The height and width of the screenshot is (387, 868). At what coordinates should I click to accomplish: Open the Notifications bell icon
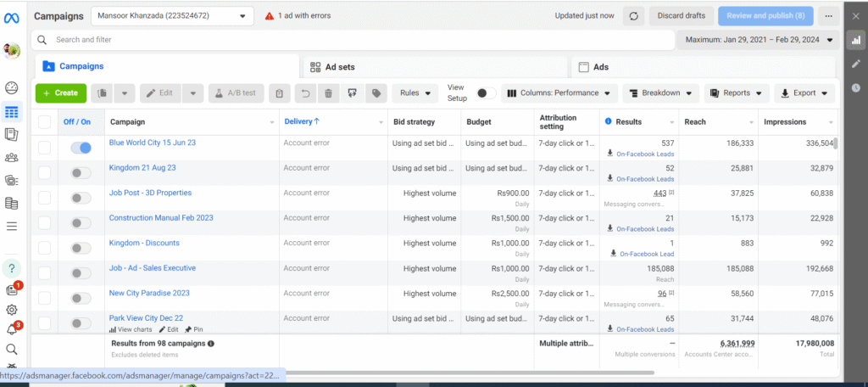click(12, 329)
